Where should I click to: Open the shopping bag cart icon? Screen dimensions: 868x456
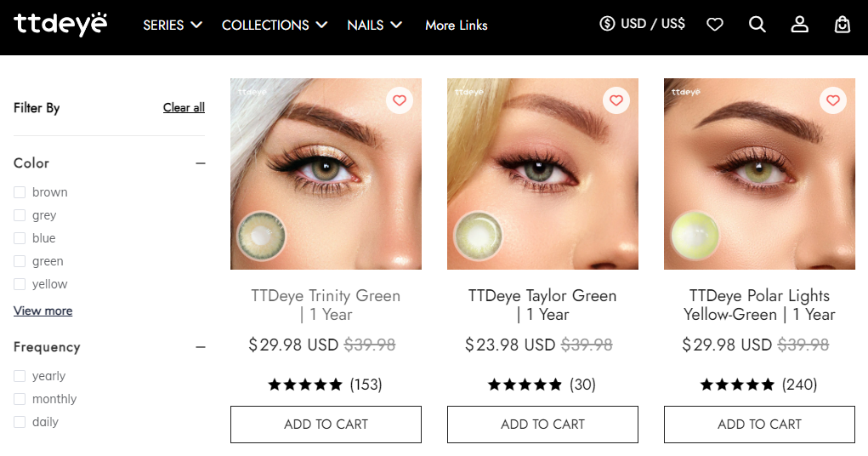point(842,25)
